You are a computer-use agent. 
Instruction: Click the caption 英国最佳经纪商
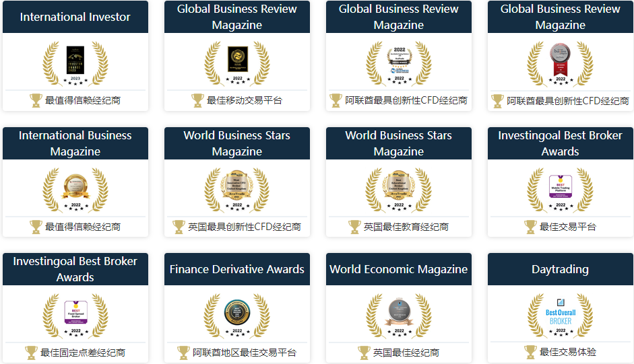click(x=406, y=353)
